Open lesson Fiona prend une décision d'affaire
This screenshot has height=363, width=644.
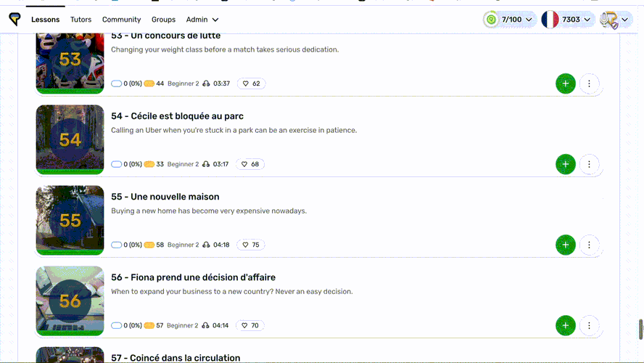pos(193,277)
